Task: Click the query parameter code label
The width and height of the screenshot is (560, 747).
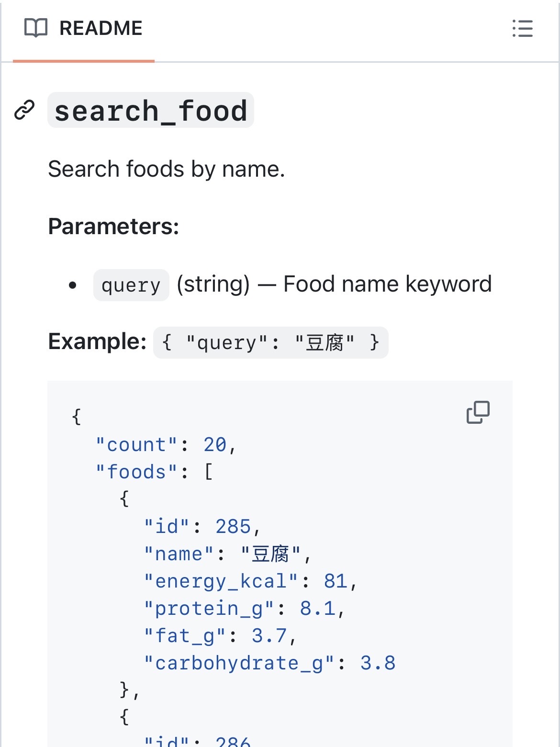Action: point(131,285)
